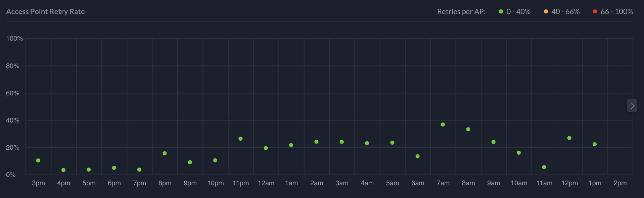Select the 12pm data point

click(x=569, y=138)
